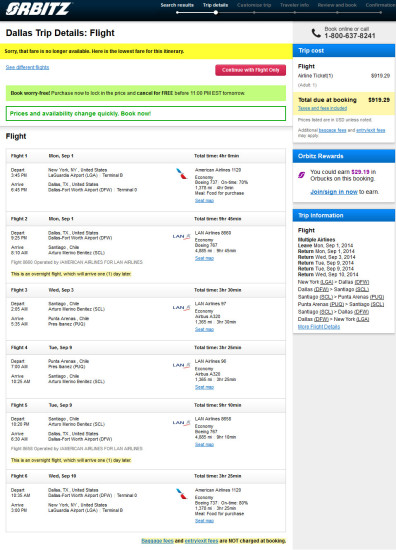Open Seat map for Flight 1
396x550 pixels.
click(204, 201)
